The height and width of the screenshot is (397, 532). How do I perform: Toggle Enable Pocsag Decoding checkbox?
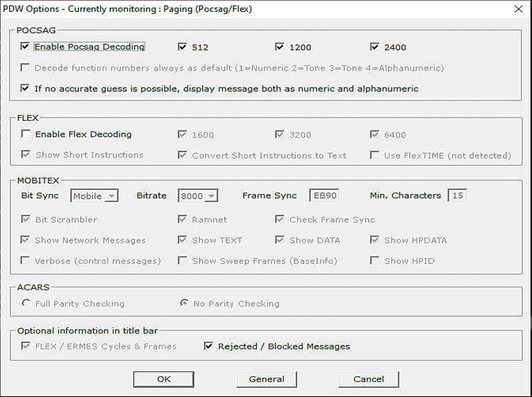[25, 46]
